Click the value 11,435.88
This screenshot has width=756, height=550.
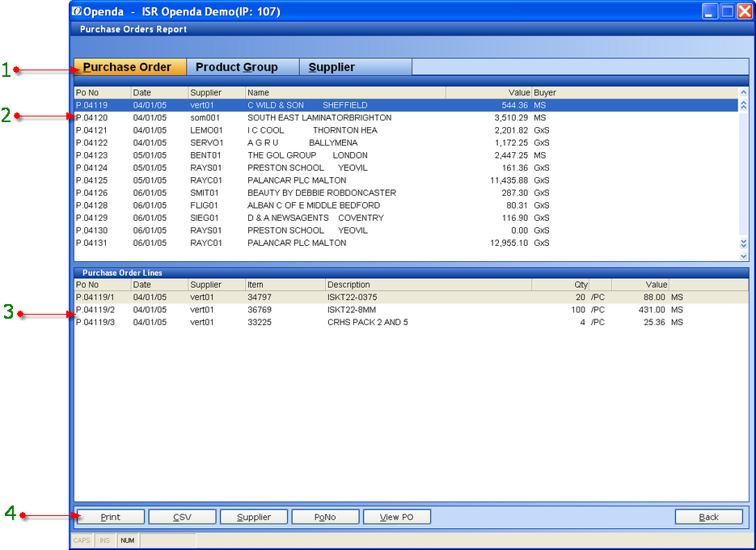pos(509,180)
